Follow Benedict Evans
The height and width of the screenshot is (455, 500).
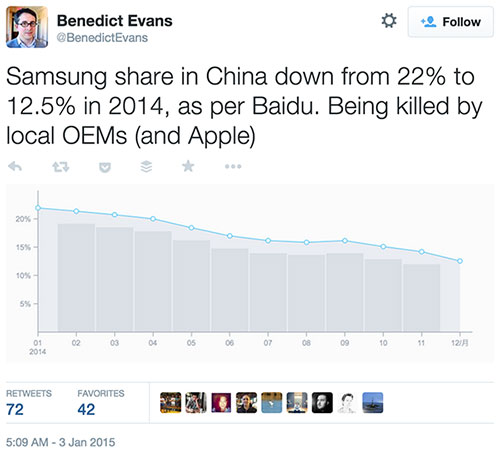click(x=451, y=22)
